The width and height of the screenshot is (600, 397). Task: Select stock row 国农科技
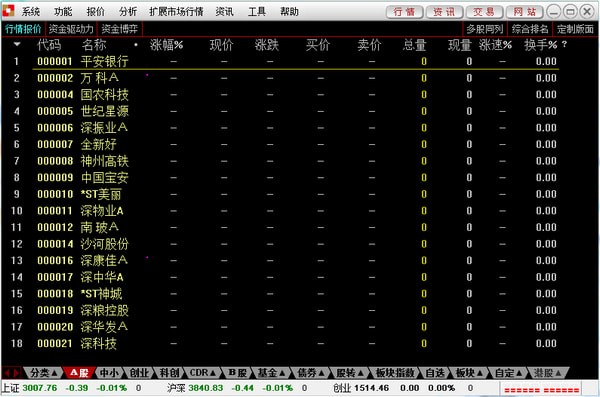[x=285, y=95]
